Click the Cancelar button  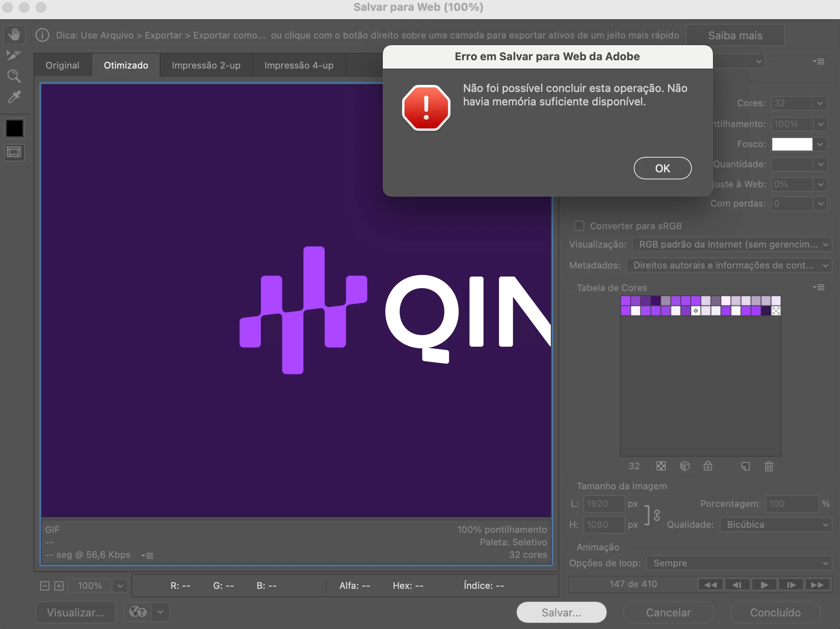(x=668, y=612)
